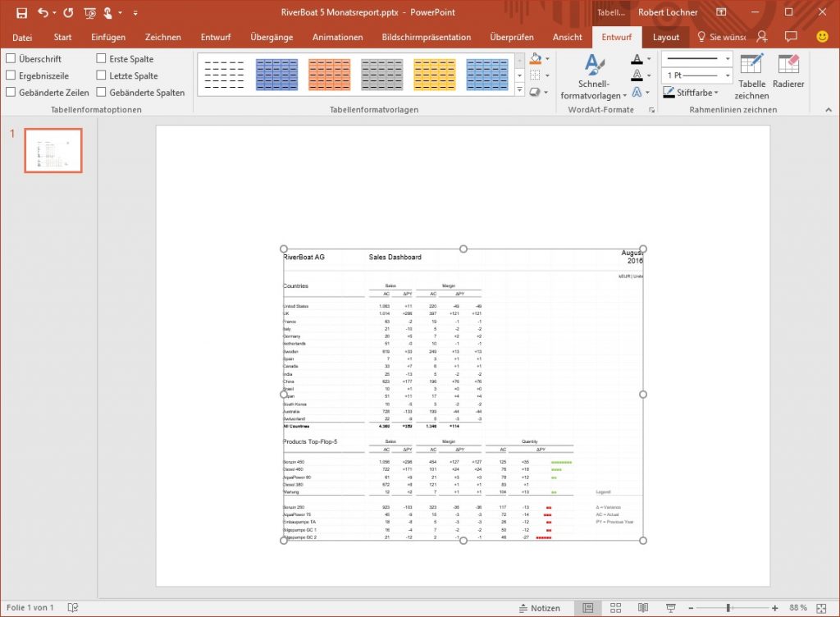Enable the Erste Spalte checkbox

pyautogui.click(x=102, y=58)
